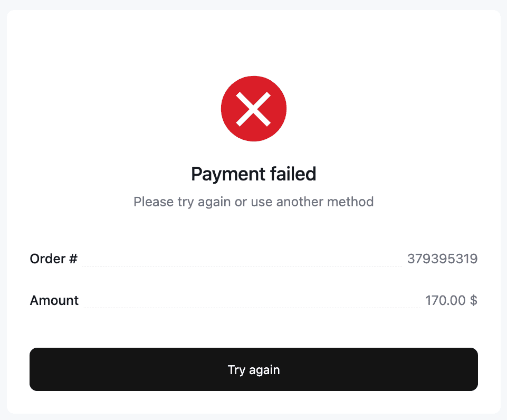Select the Amount summary row
Image resolution: width=507 pixels, height=420 pixels.
254,300
